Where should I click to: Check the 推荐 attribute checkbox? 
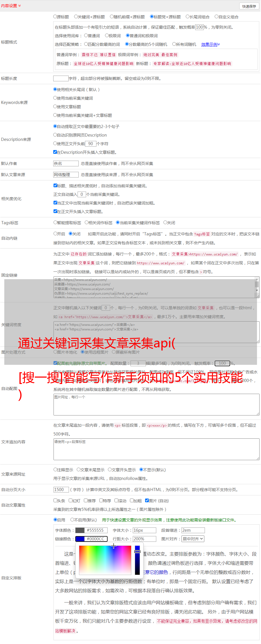click(86, 501)
